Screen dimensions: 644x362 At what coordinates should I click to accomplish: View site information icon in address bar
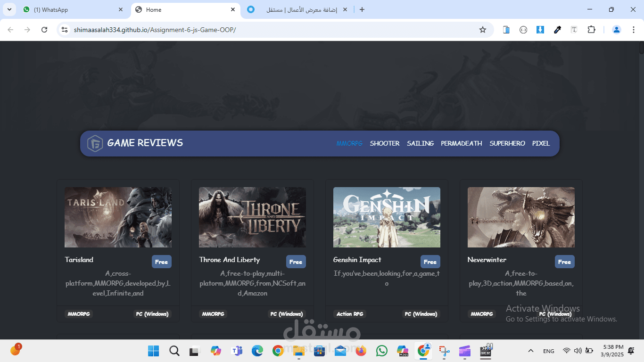65,30
